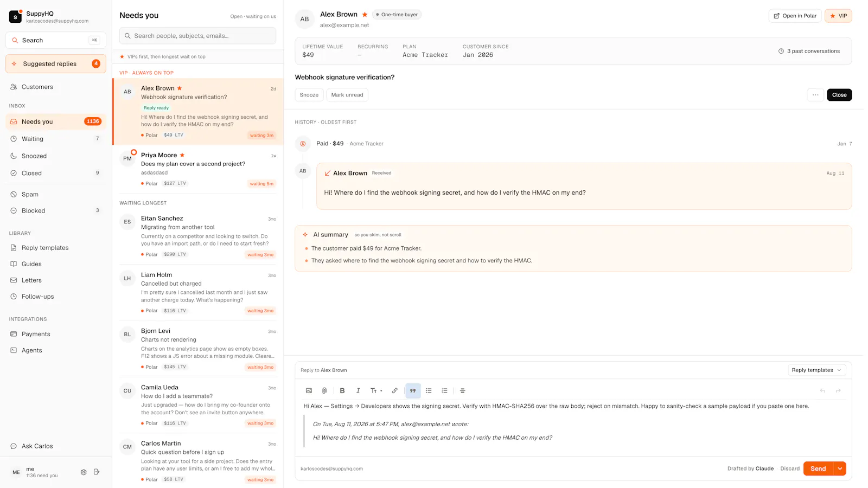Open Priya Moore's conversation
Viewport: 868px width, 488px height.
point(198,169)
